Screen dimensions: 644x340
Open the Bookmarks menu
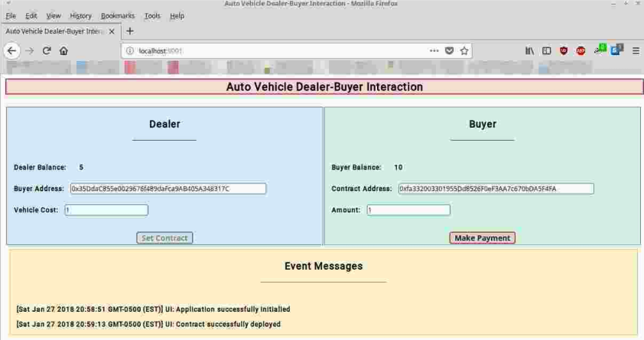coord(117,15)
